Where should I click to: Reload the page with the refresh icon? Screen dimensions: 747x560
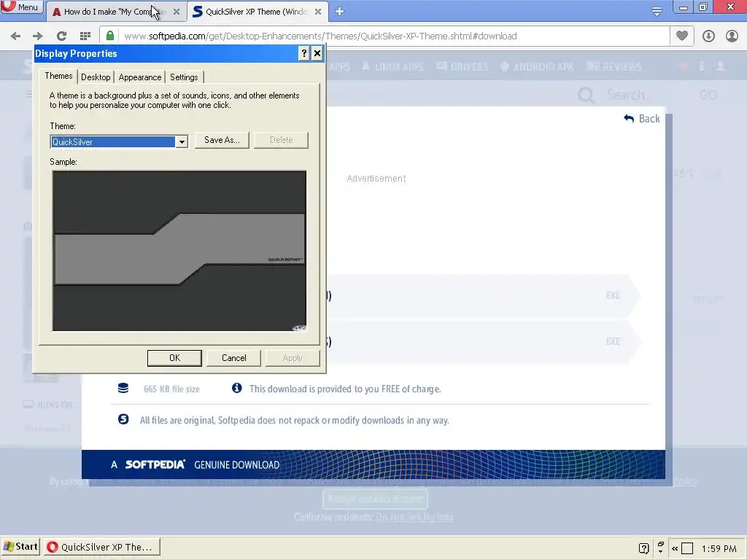[61, 36]
